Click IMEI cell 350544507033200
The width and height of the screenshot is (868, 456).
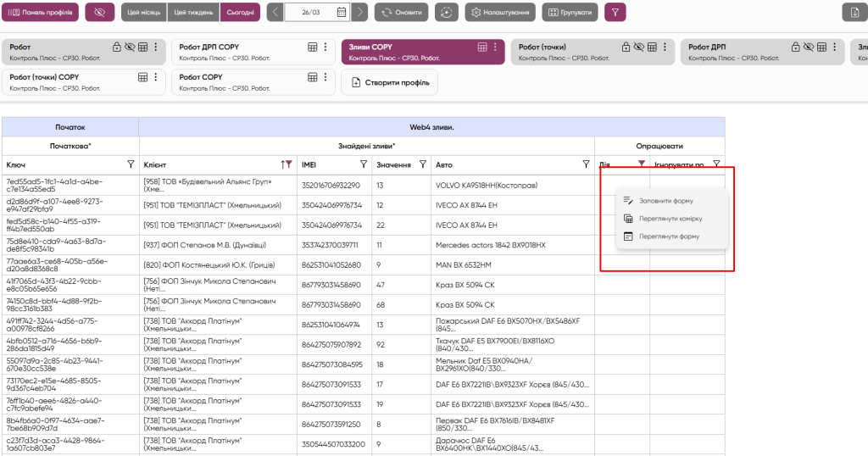[334, 444]
